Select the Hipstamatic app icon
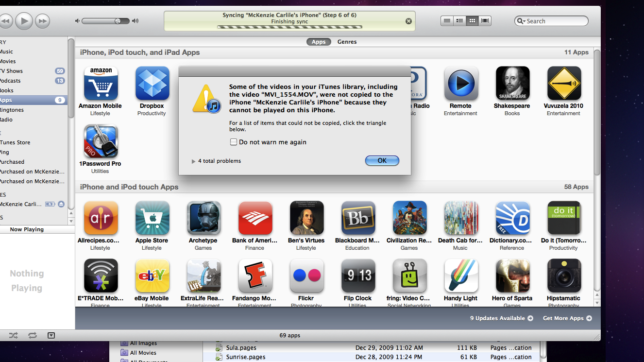Image resolution: width=644 pixels, height=362 pixels. (564, 276)
